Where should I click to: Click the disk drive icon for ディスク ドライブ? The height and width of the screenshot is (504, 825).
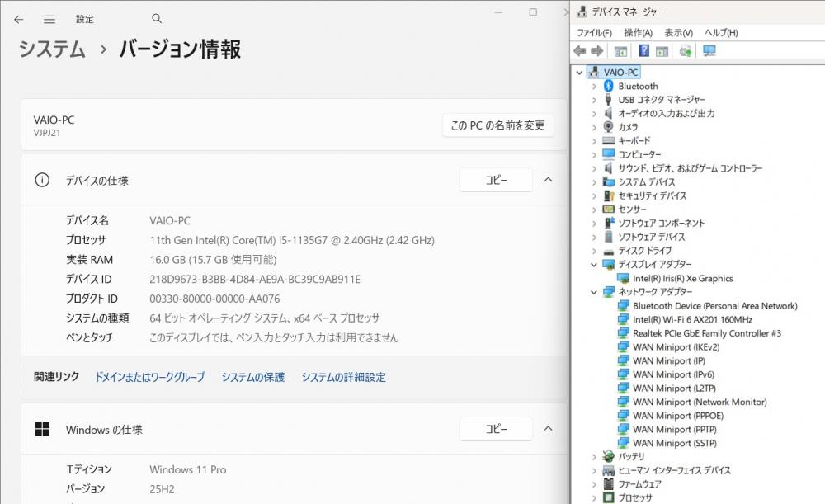609,251
